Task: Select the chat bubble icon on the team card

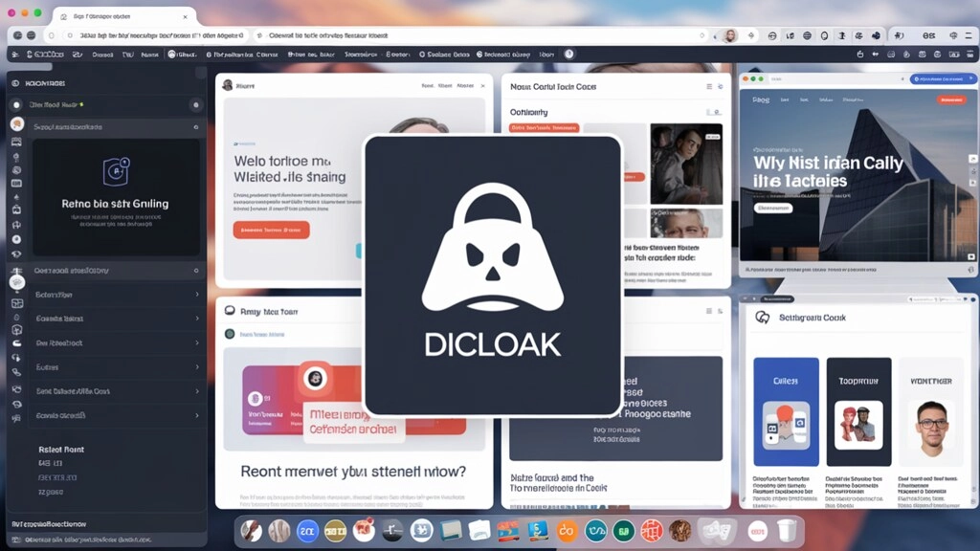Action: 230,311
